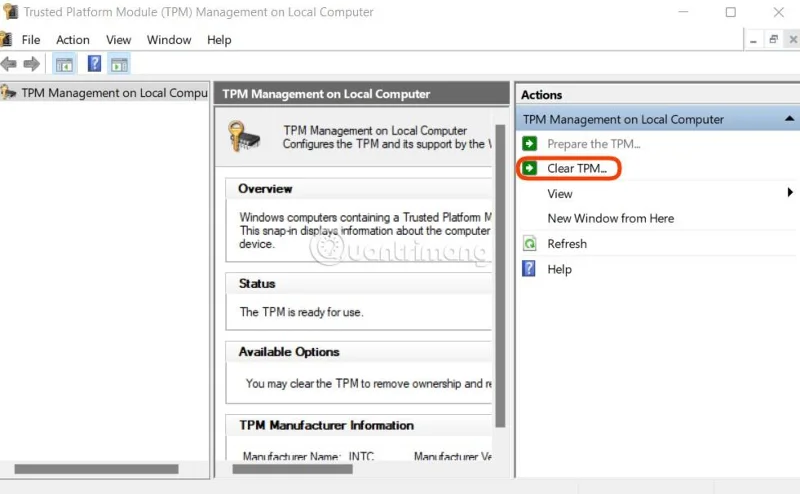Click the Available Options section header
800x494 pixels.
pos(289,352)
